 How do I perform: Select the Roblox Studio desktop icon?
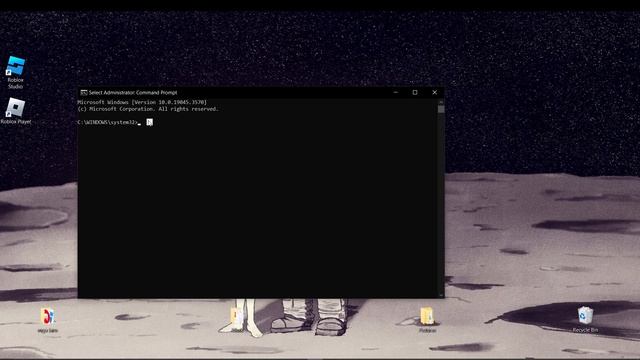(x=16, y=72)
